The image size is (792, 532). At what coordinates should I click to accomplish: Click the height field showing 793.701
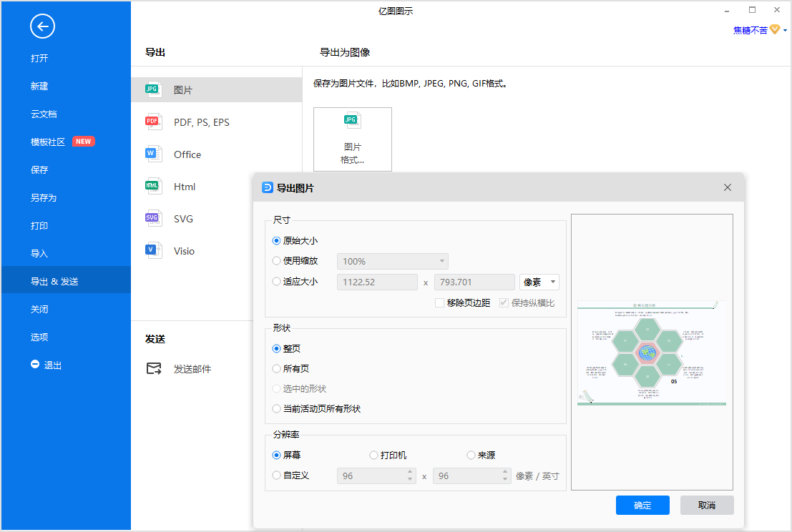click(474, 282)
